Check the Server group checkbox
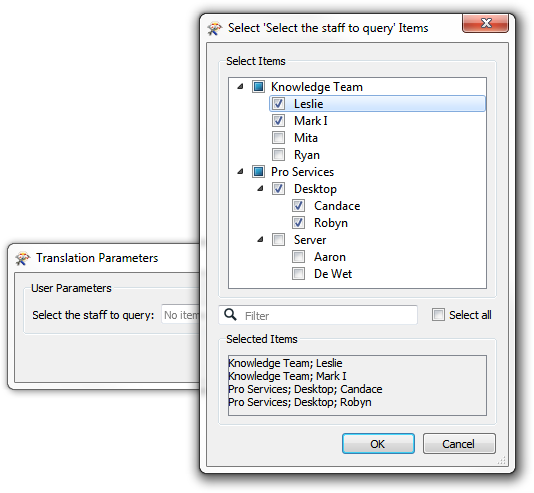Viewport: 534px width, 493px height. (x=278, y=240)
